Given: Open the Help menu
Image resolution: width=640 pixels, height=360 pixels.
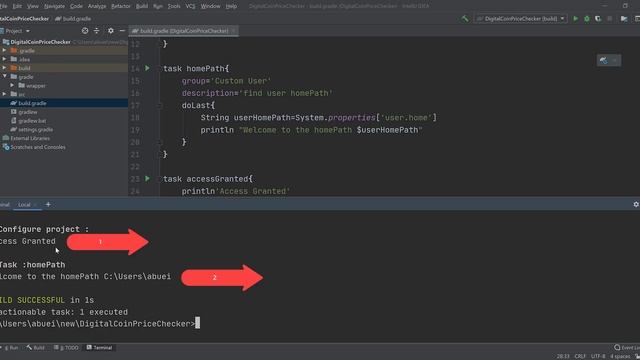Looking at the screenshot, I should click(x=231, y=6).
